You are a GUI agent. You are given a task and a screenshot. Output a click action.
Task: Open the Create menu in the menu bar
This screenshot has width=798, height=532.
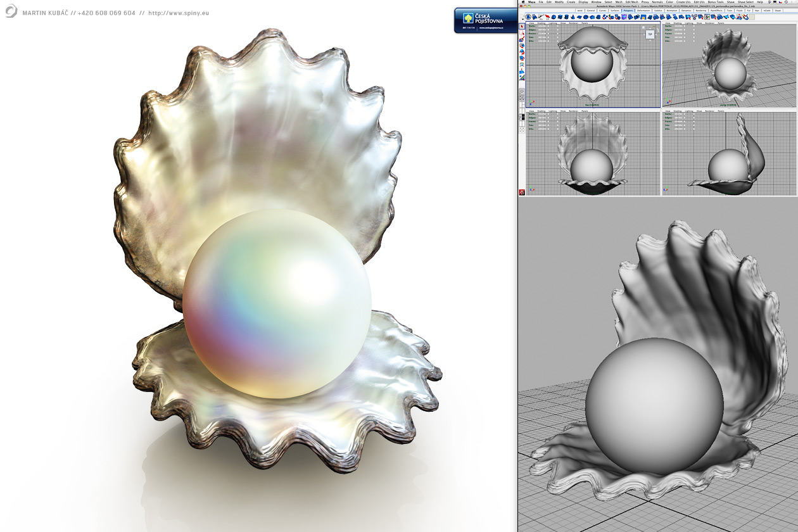[x=571, y=2]
